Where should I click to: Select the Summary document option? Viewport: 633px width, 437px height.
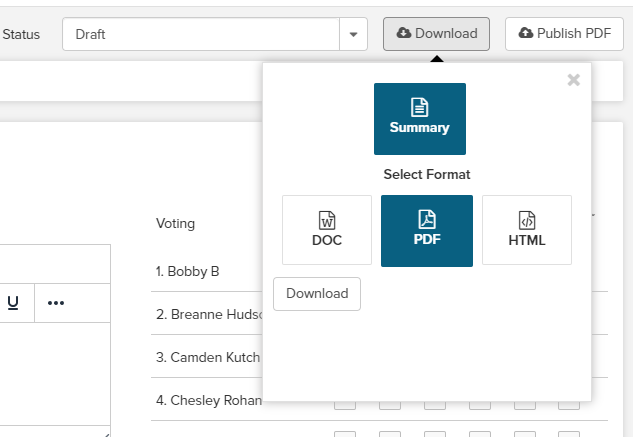(x=419, y=119)
